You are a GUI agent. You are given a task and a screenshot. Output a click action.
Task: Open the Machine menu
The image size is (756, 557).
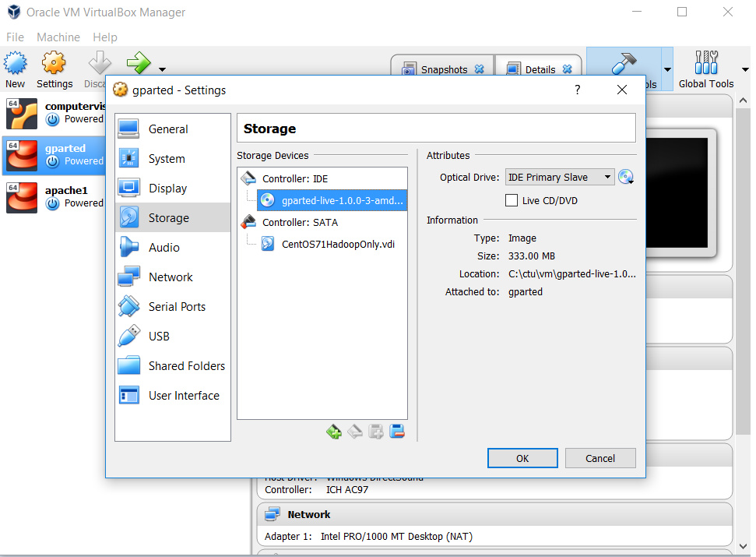pyautogui.click(x=58, y=37)
